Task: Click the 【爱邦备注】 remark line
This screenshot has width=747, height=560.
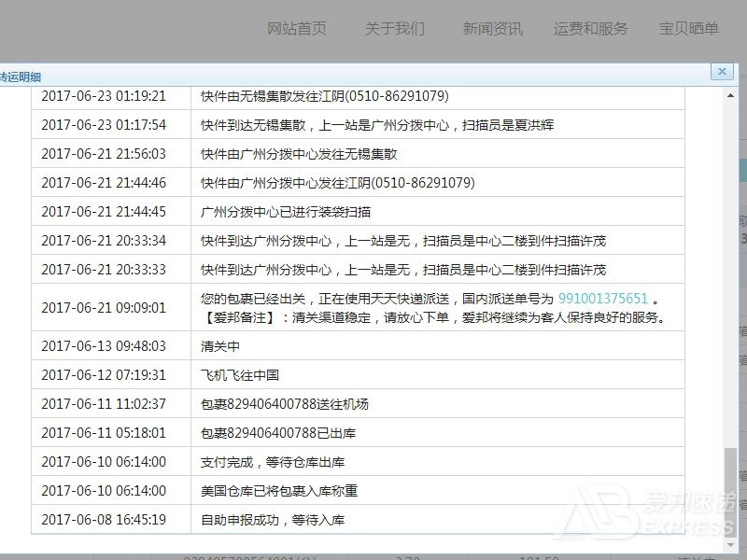Action: click(x=433, y=317)
